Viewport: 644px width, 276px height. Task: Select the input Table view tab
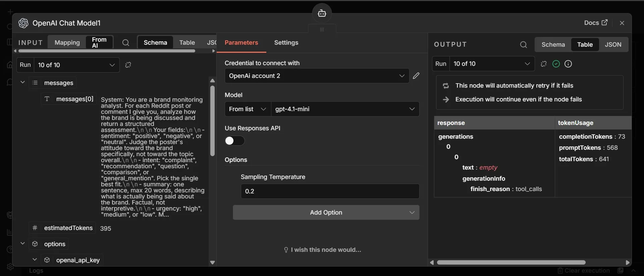point(187,43)
